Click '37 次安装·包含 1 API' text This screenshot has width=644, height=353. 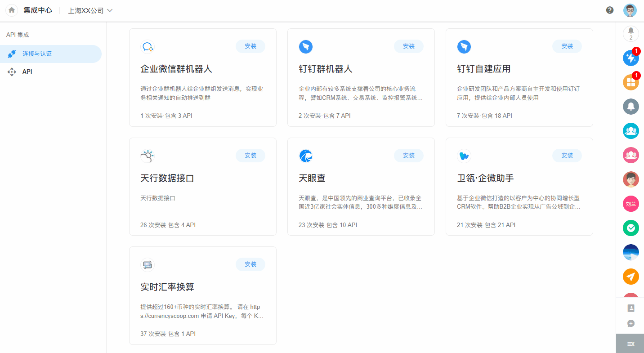tap(168, 334)
